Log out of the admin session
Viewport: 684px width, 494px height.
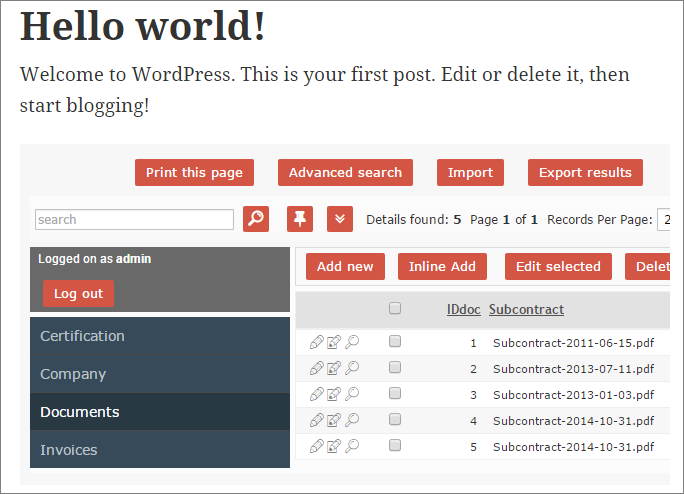coord(78,294)
